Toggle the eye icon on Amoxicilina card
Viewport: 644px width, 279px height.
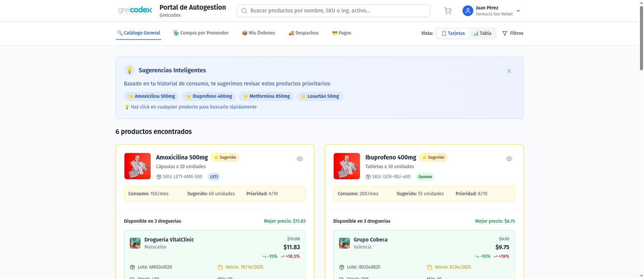click(x=300, y=159)
